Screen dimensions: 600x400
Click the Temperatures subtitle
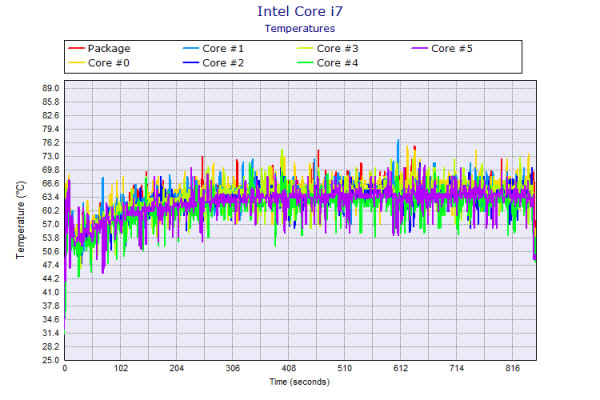pos(300,28)
